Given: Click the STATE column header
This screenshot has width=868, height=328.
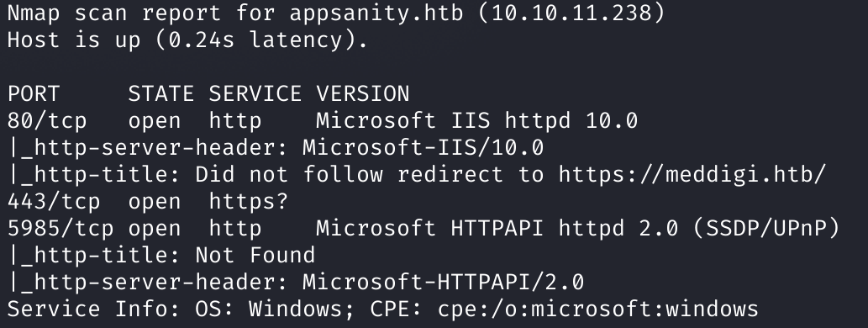Looking at the screenshot, I should pos(161,93).
